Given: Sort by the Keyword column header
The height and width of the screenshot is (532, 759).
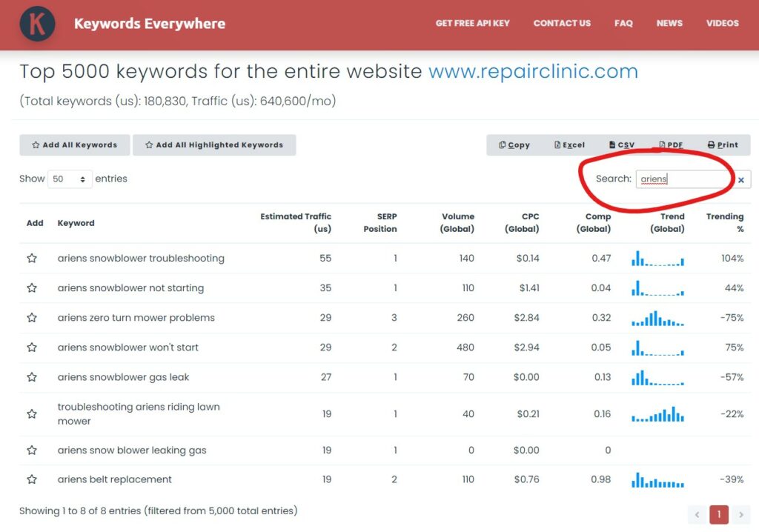Looking at the screenshot, I should coord(76,223).
